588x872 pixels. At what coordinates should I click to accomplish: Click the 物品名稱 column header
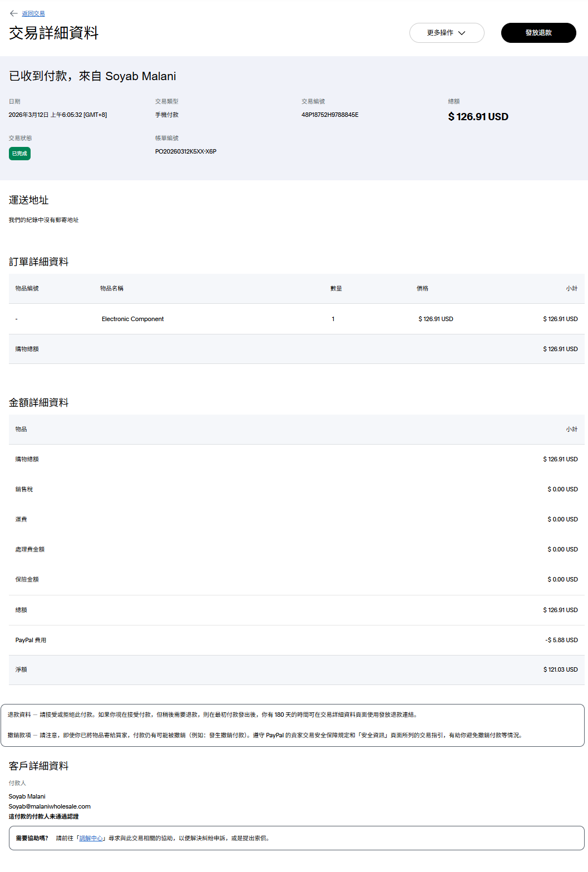pos(111,288)
